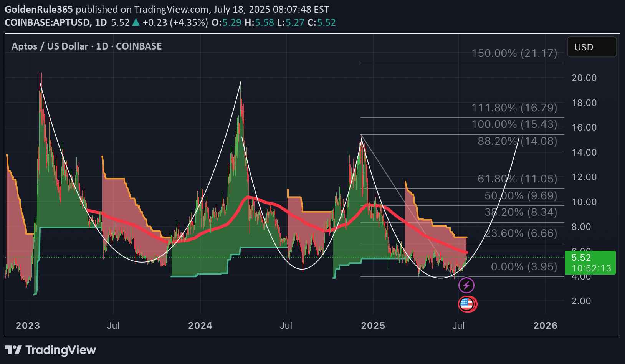Image resolution: width=625 pixels, height=364 pixels.
Task: Click the Aptos / US Dollar chart title
Action: pos(87,46)
